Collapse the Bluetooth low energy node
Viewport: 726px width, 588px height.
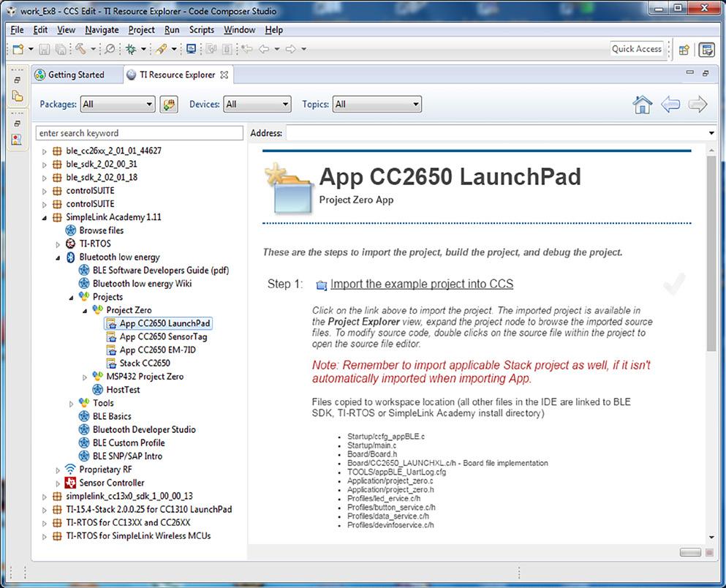[x=58, y=258]
